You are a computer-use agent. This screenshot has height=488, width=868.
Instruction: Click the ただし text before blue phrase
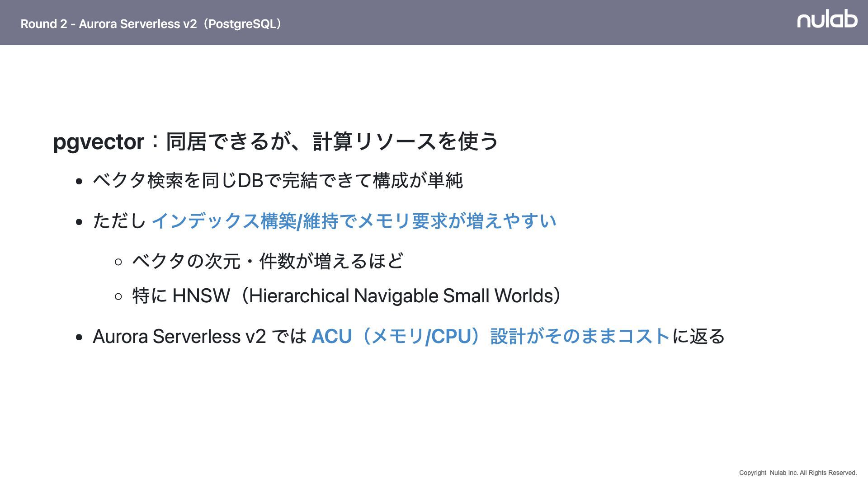[119, 221]
